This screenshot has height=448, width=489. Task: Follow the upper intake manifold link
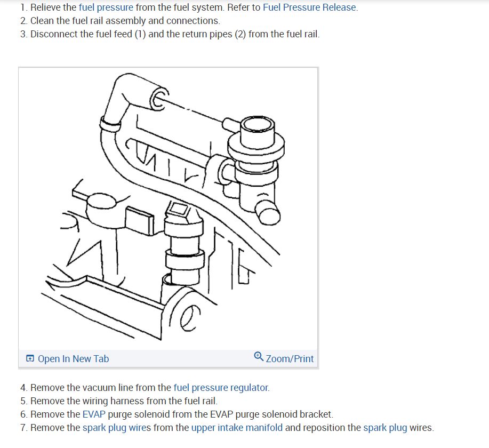coord(237,427)
